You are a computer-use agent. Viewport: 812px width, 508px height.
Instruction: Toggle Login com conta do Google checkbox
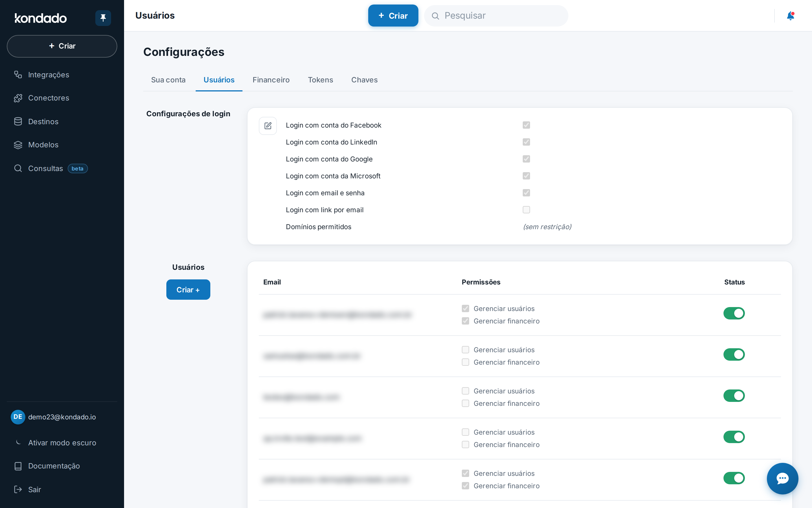tap(526, 159)
